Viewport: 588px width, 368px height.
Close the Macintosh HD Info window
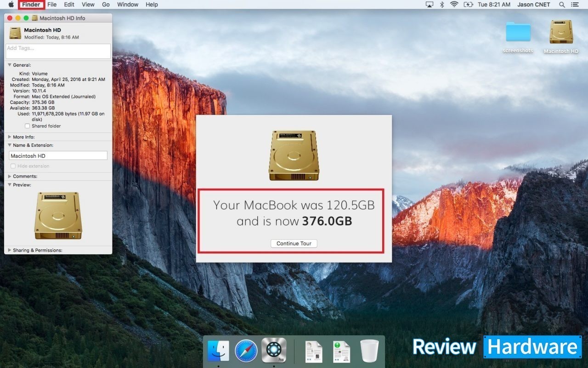pos(10,18)
